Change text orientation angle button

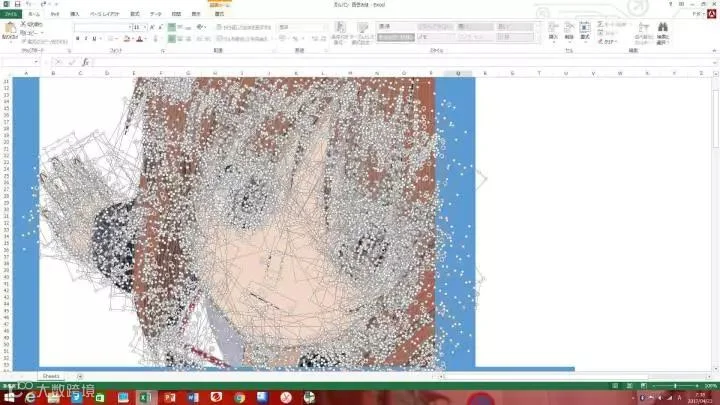click(x=200, y=28)
